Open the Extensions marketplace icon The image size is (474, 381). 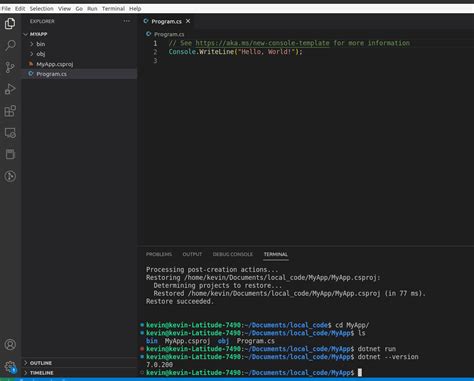pos(10,111)
